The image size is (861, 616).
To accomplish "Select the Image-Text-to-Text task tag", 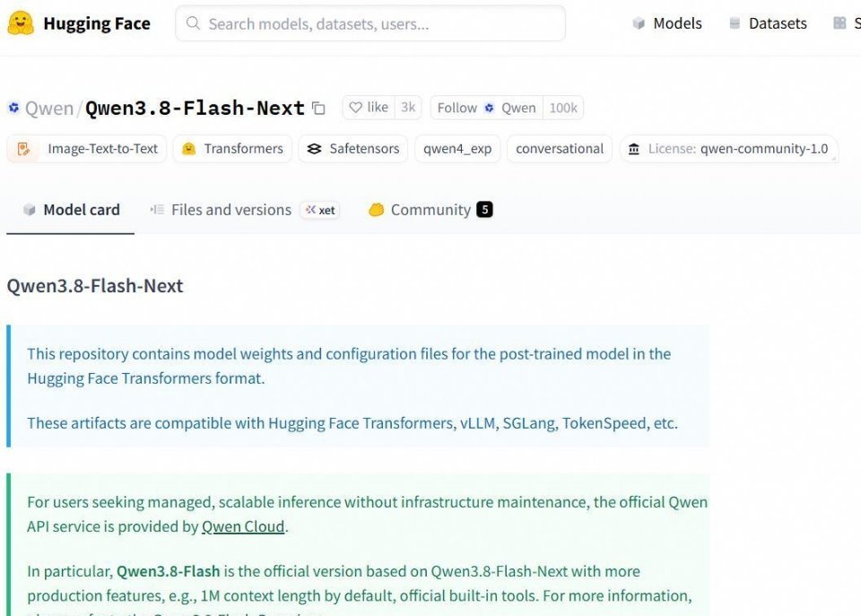I will 87,149.
